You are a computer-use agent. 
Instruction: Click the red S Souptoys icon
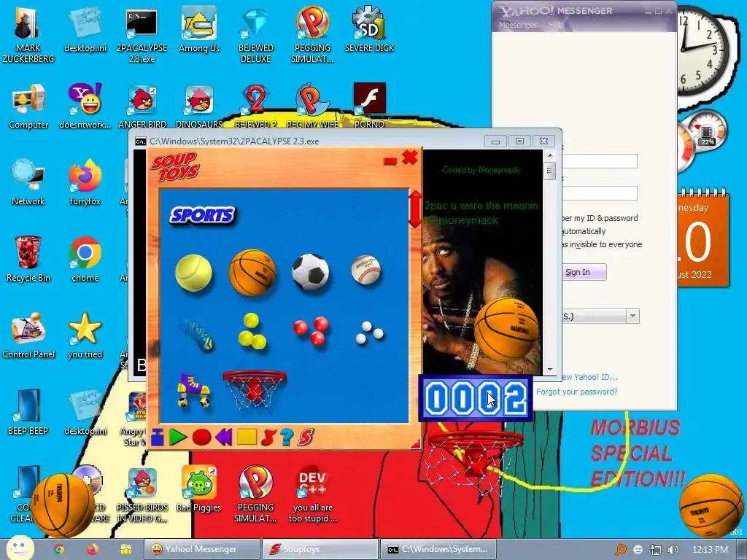(x=306, y=437)
